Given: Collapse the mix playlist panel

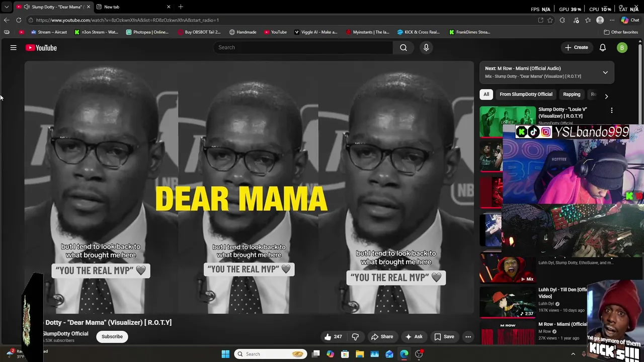Looking at the screenshot, I should click(605, 72).
